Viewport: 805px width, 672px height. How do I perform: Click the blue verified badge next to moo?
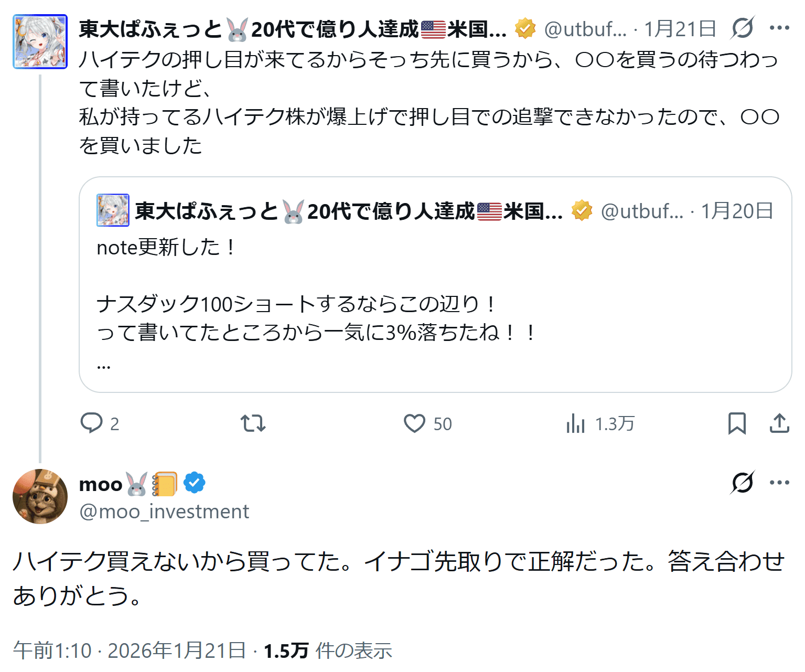[195, 483]
